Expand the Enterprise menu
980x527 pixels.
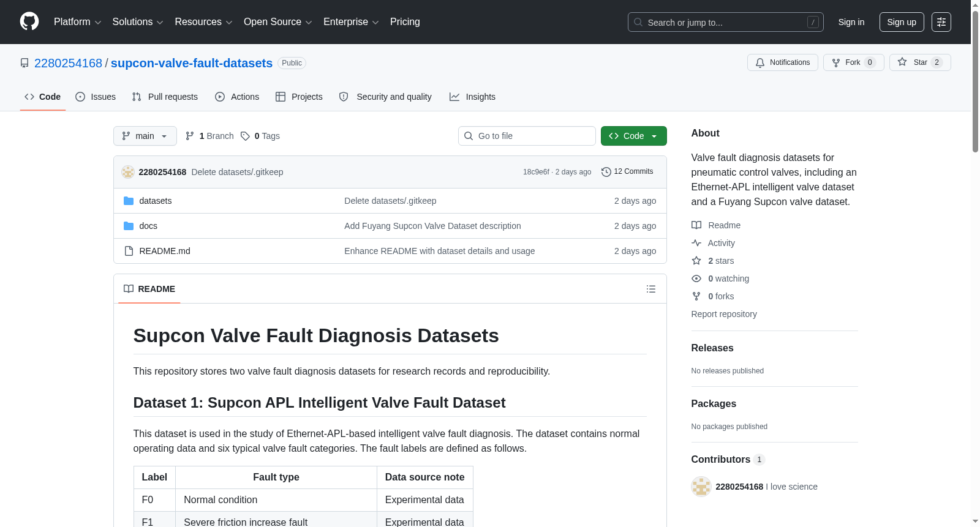[351, 22]
